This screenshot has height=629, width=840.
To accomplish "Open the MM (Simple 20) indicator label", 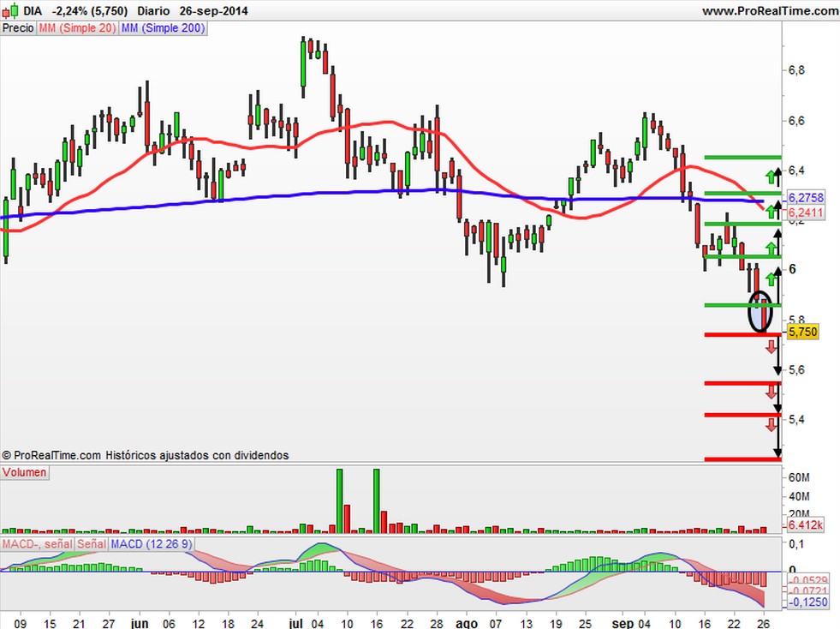I will [77, 28].
